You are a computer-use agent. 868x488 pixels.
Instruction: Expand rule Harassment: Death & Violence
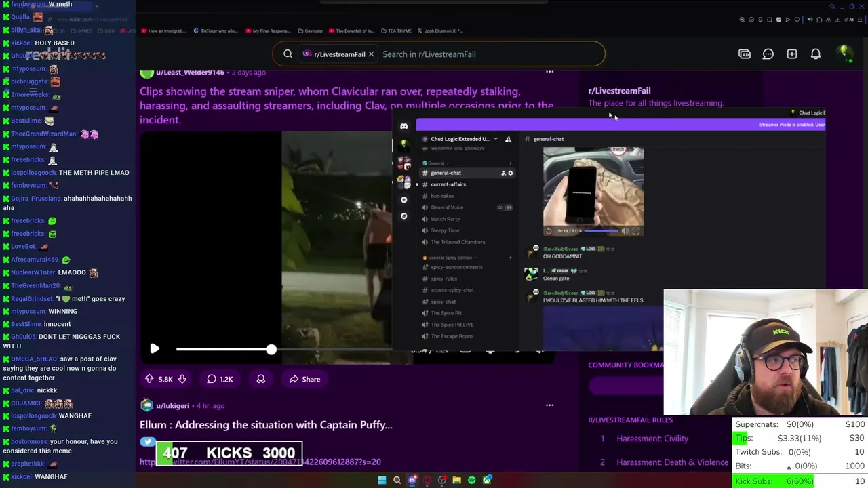pyautogui.click(x=672, y=462)
